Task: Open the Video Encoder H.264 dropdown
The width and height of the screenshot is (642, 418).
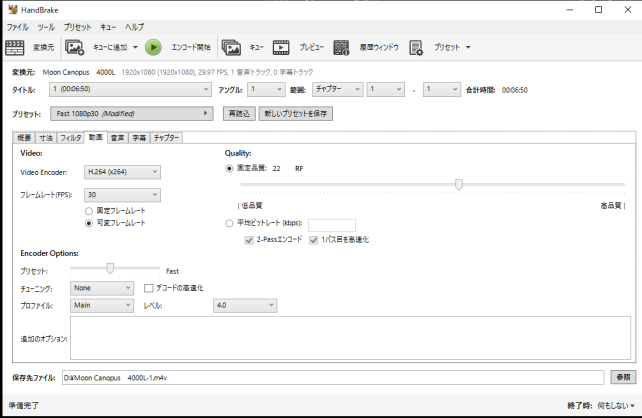Action: click(122, 172)
